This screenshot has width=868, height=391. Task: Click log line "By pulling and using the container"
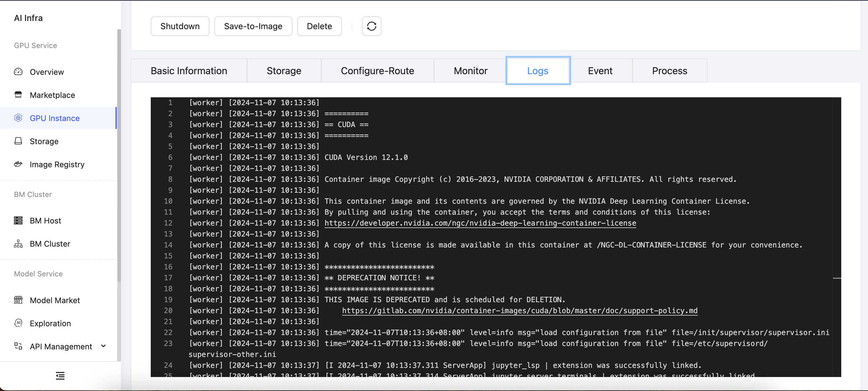tap(517, 212)
